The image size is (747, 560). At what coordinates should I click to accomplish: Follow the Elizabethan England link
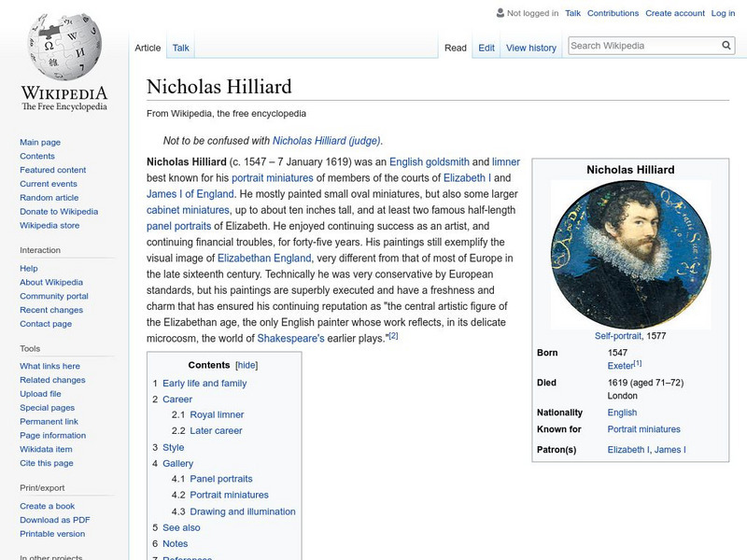(264, 259)
